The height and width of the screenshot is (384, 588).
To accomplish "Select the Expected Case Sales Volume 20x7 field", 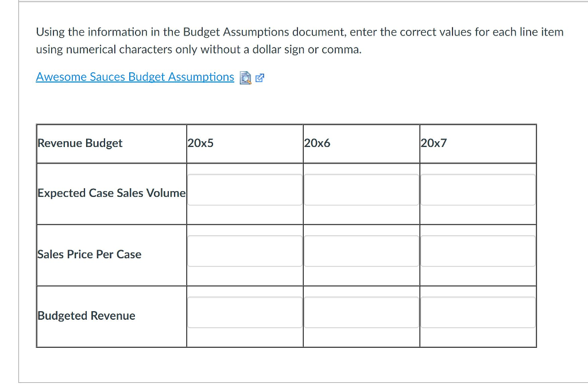I will click(478, 189).
